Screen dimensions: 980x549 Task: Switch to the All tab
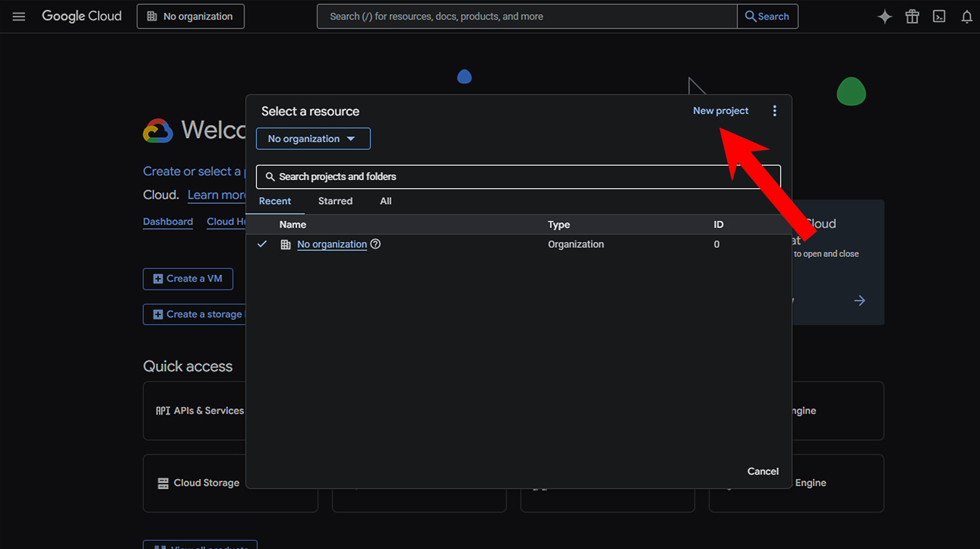(x=385, y=201)
